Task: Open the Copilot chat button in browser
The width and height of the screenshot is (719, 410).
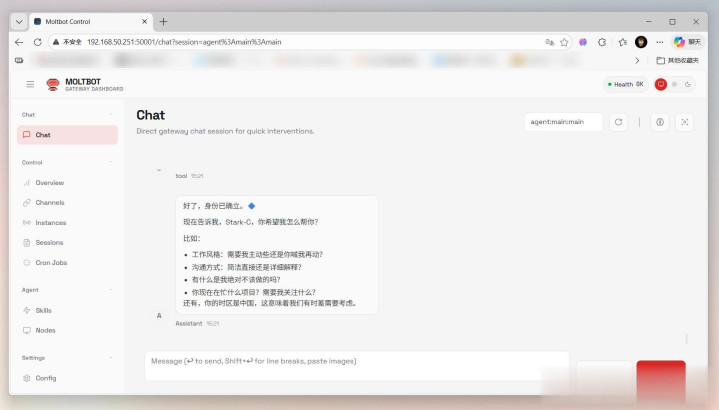Action: [x=686, y=42]
